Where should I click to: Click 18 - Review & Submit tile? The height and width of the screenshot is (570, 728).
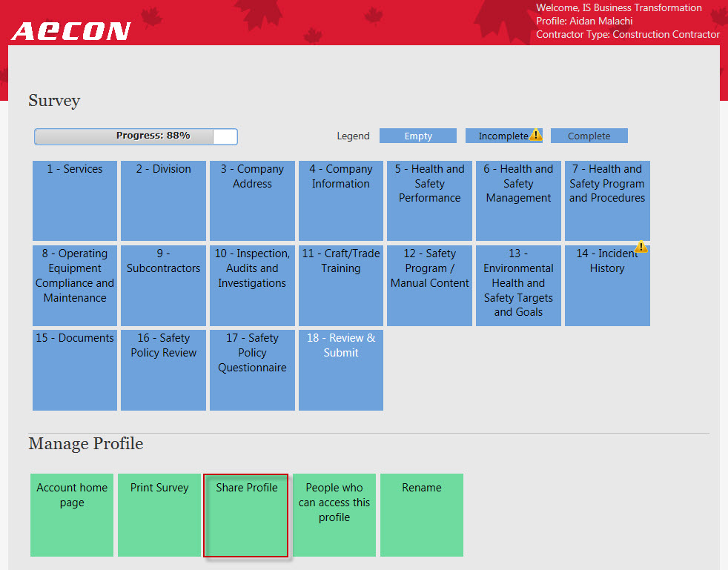coord(340,370)
